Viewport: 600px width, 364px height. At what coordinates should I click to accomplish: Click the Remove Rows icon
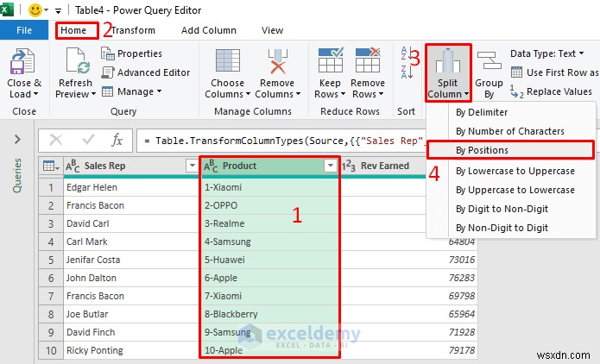click(x=368, y=60)
